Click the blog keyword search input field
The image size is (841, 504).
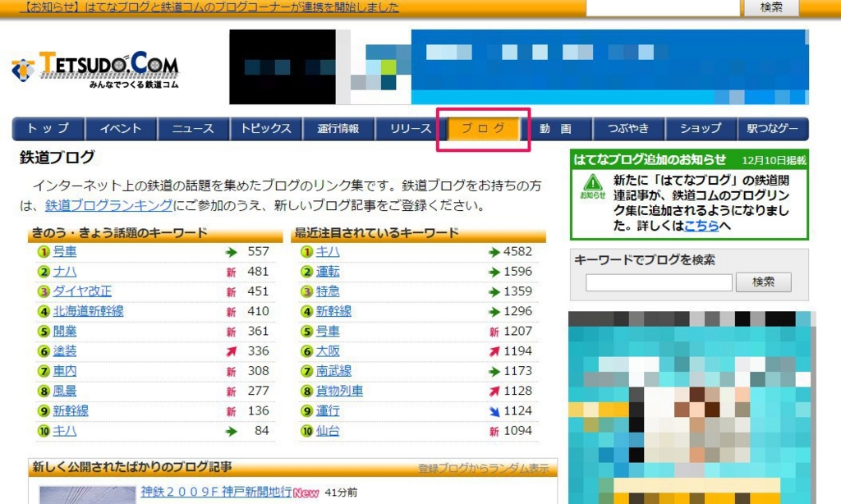coord(659,282)
